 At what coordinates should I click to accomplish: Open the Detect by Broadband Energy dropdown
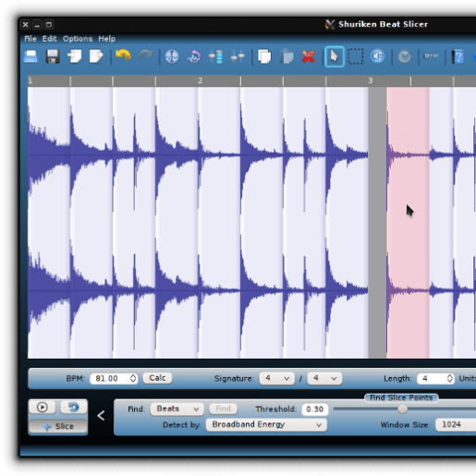[x=266, y=424]
